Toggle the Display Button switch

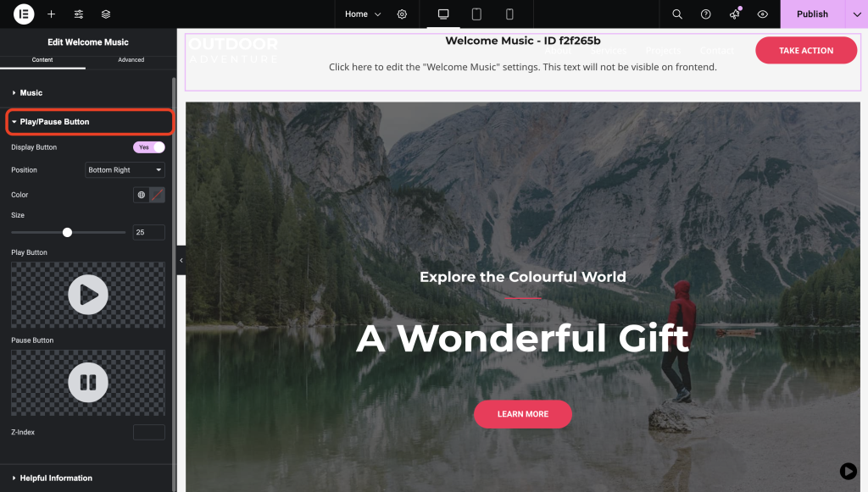click(x=149, y=147)
